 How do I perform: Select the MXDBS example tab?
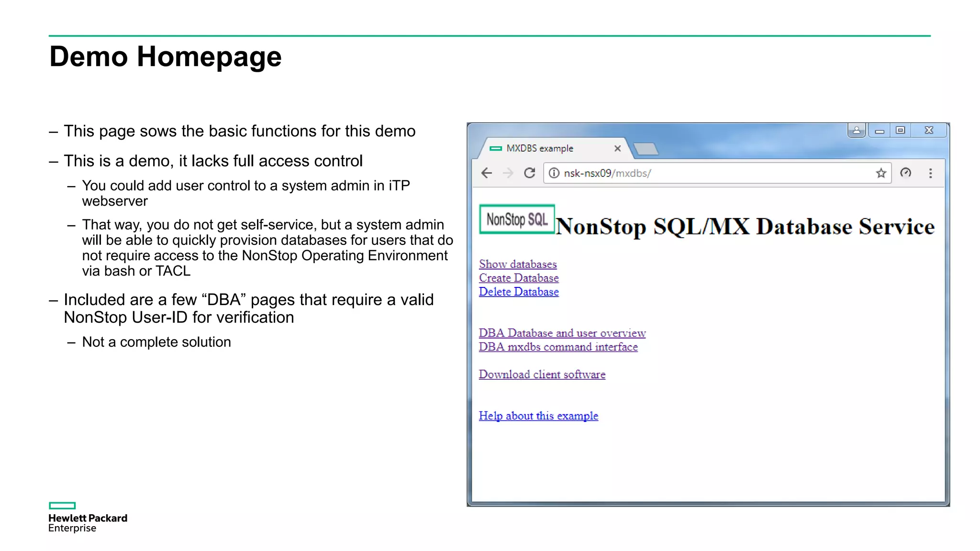(555, 148)
